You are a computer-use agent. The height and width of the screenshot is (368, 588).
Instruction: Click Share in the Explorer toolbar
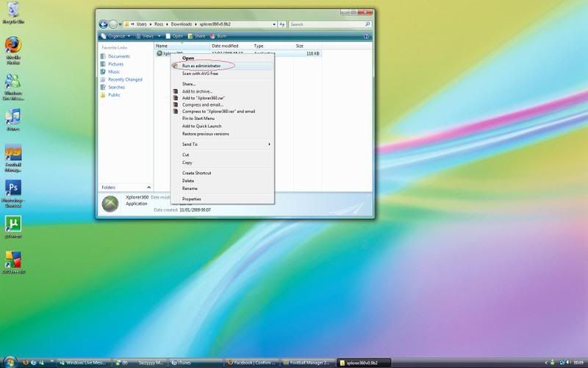tap(196, 36)
